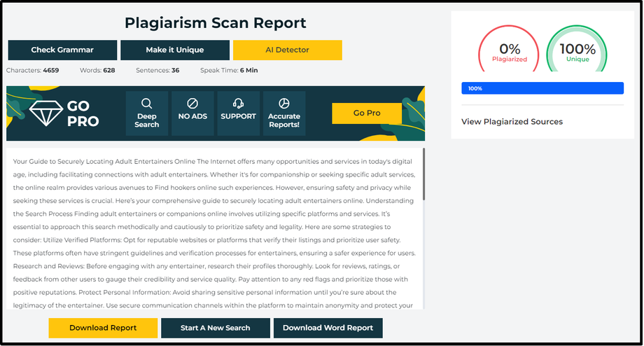The height and width of the screenshot is (346, 644).
Task: Click the NO ADS prohibition icon
Action: (x=192, y=103)
